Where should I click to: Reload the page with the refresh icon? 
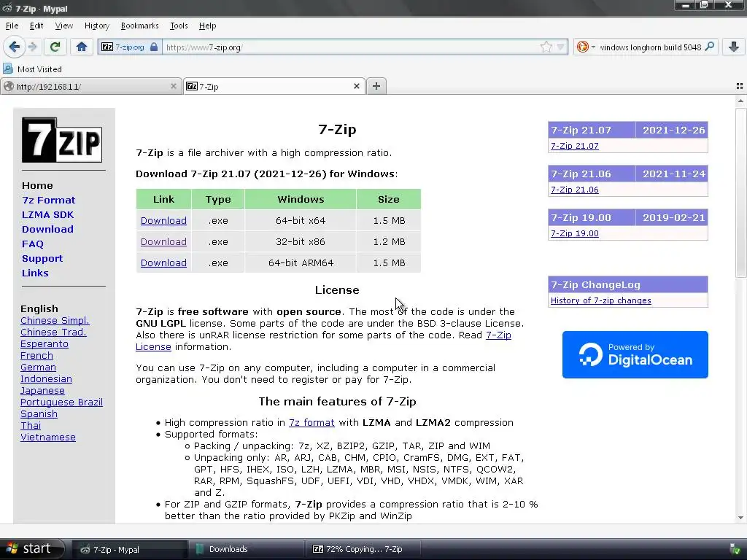pos(55,47)
